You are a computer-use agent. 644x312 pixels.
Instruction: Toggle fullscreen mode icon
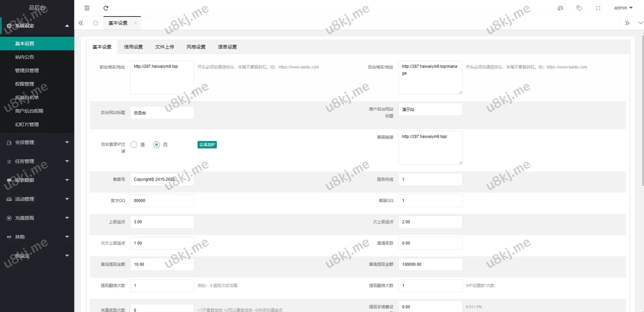598,8
